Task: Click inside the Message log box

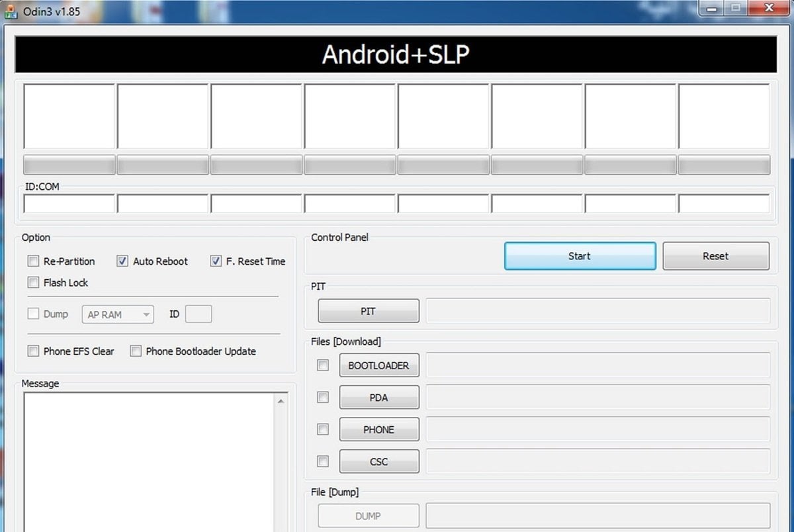Action: tap(149, 462)
